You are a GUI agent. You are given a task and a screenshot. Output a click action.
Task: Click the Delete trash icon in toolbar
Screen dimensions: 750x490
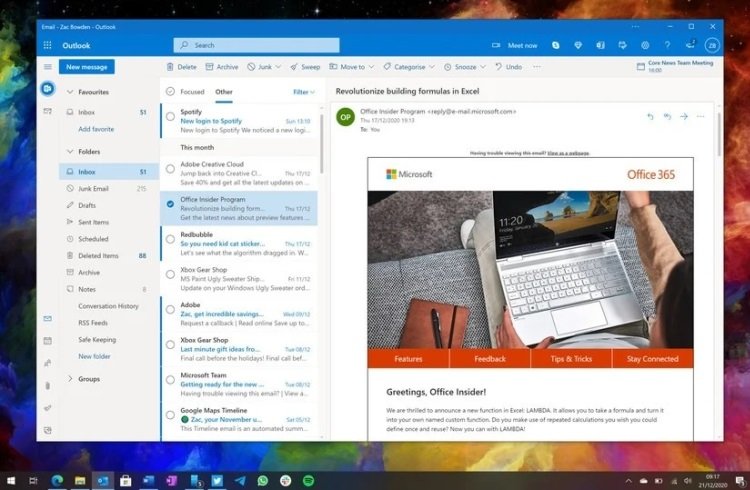pyautogui.click(x=170, y=67)
